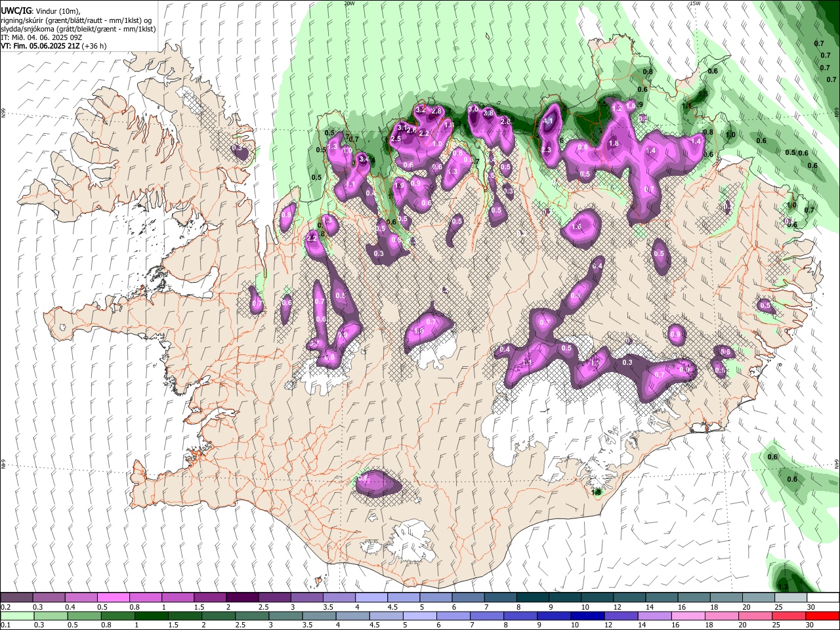
Task: Click the palest green 0.1 swatch in lower bar
Action: [16, 616]
